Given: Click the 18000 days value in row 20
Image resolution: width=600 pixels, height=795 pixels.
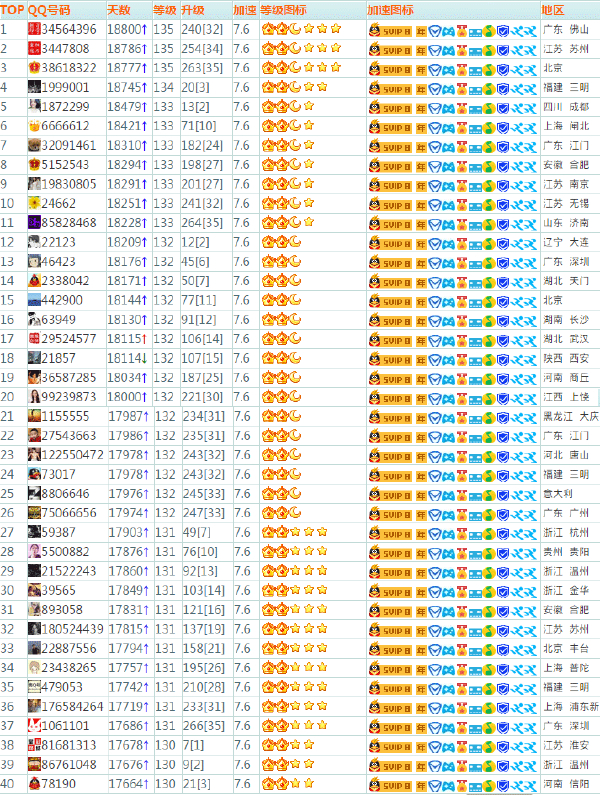Looking at the screenshot, I should (125, 397).
